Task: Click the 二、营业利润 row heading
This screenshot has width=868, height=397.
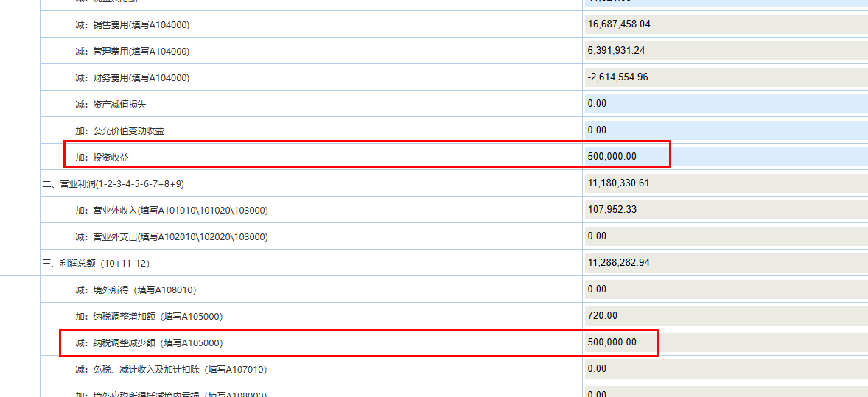Action: click(x=113, y=184)
